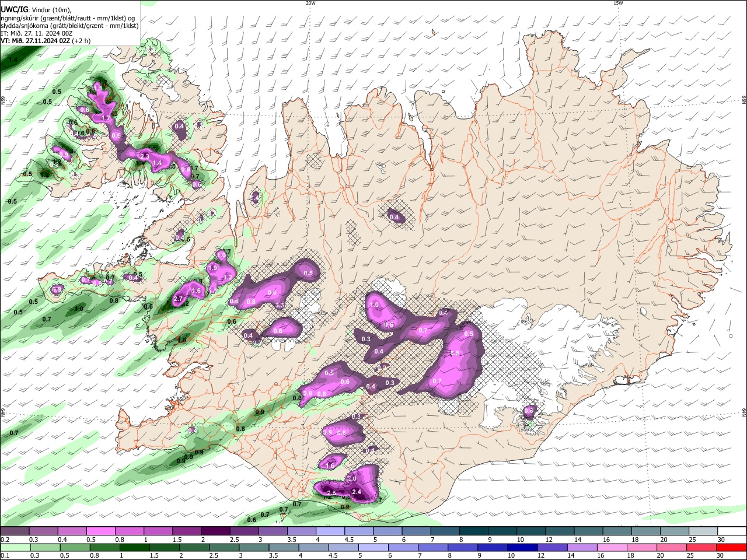Click the '2.5' value near the south coast
The width and height of the screenshot is (747, 560).
pos(331,493)
